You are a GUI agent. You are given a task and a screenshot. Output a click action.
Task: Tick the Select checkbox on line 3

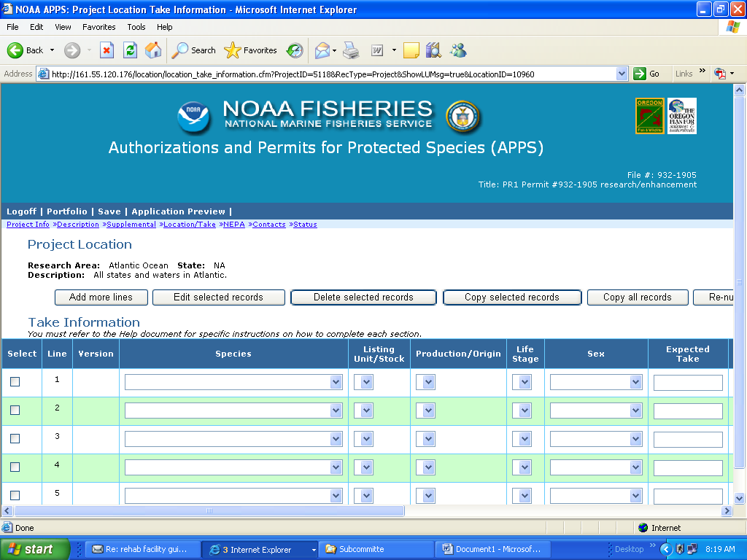click(15, 439)
